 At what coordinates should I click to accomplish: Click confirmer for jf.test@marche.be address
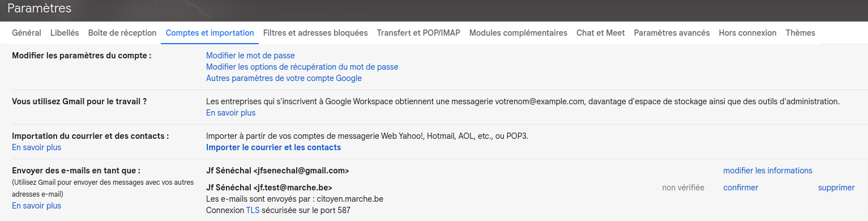741,188
